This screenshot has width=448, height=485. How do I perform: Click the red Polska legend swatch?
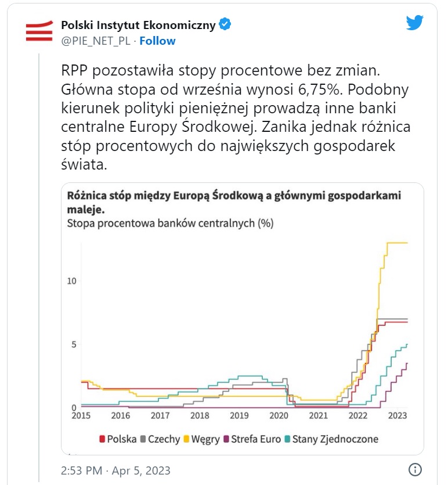point(102,439)
